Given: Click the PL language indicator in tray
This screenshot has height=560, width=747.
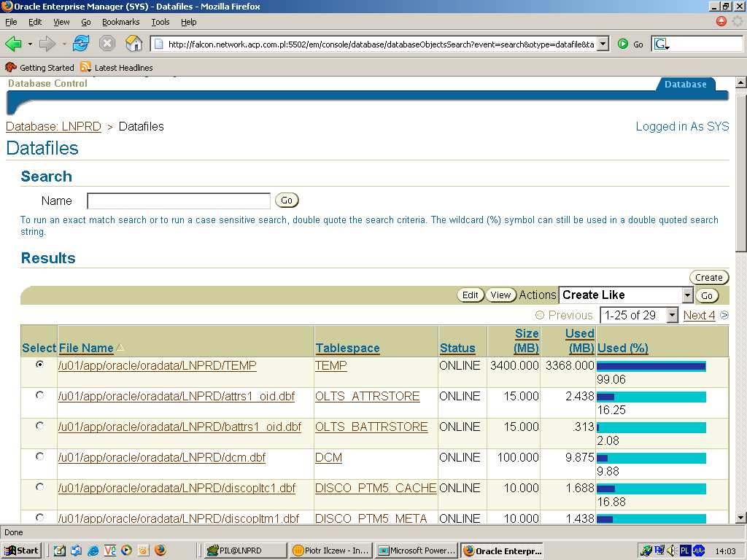Looking at the screenshot, I should click(x=684, y=551).
